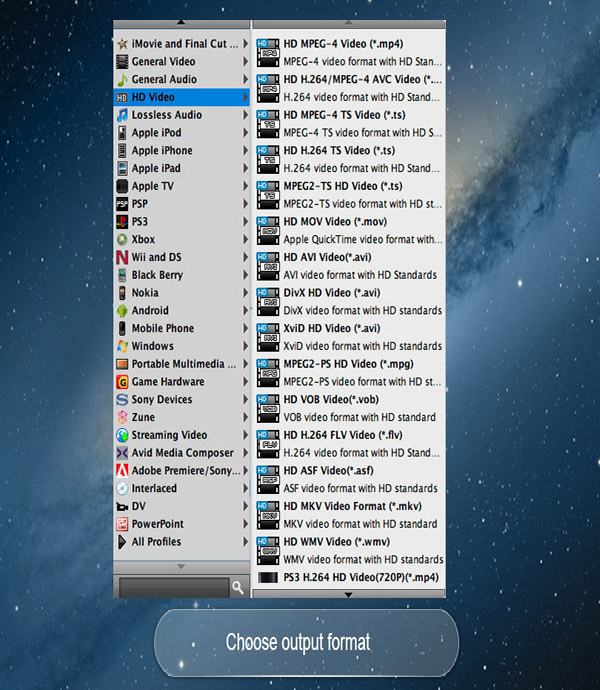Click the DV camcorder icon
The image size is (600, 690).
click(x=122, y=506)
